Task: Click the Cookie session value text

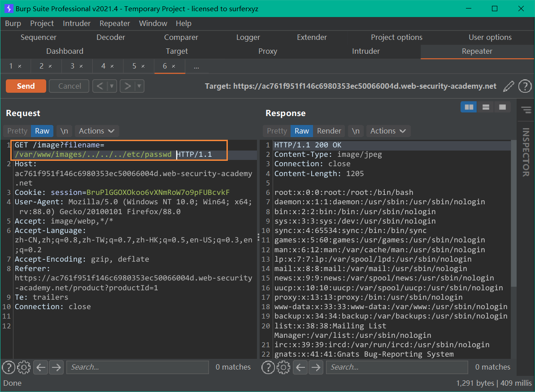Action: point(158,192)
